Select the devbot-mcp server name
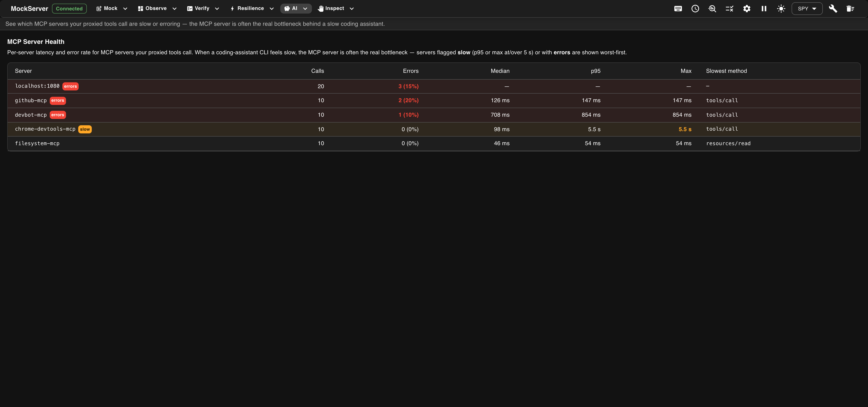 pos(31,115)
